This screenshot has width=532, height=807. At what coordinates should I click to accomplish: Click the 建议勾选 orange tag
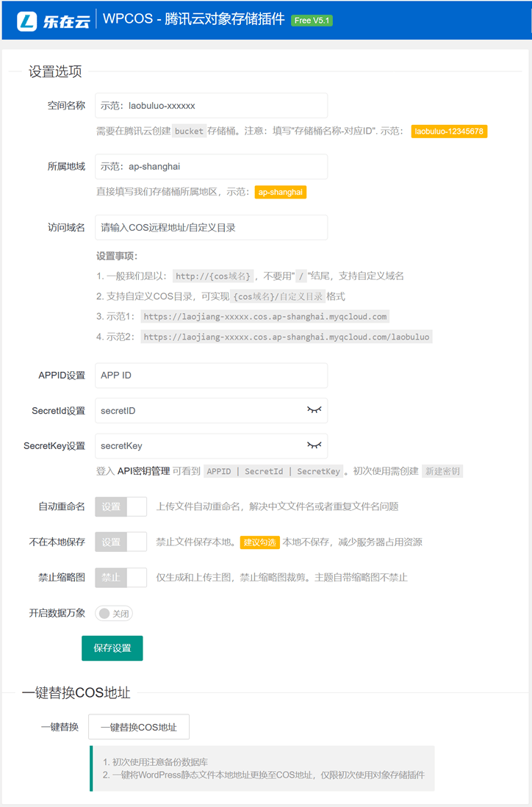260,542
